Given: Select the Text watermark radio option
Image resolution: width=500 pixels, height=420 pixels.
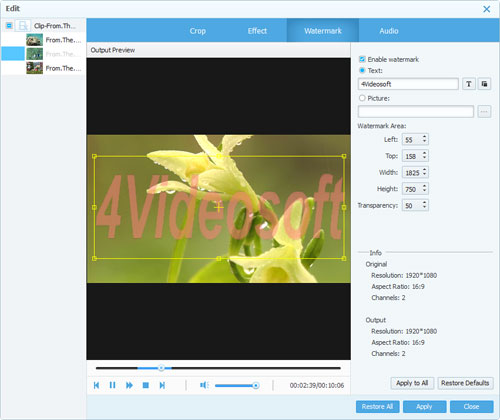Looking at the screenshot, I should [362, 70].
